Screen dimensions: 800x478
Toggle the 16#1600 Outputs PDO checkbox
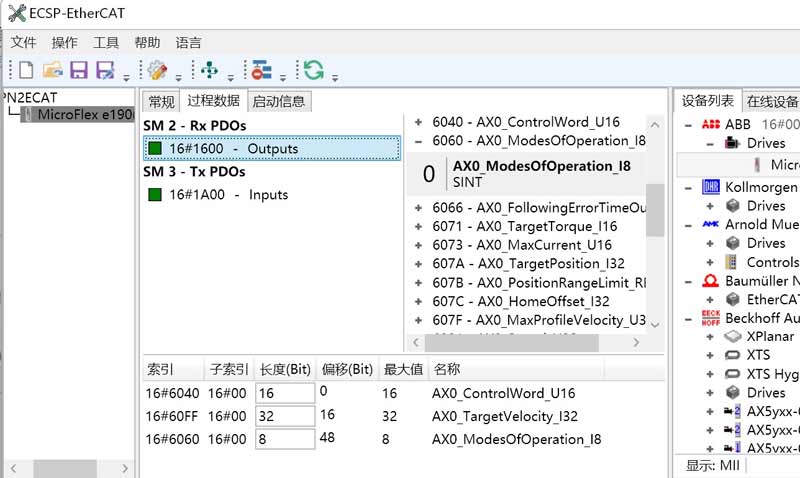[154, 149]
